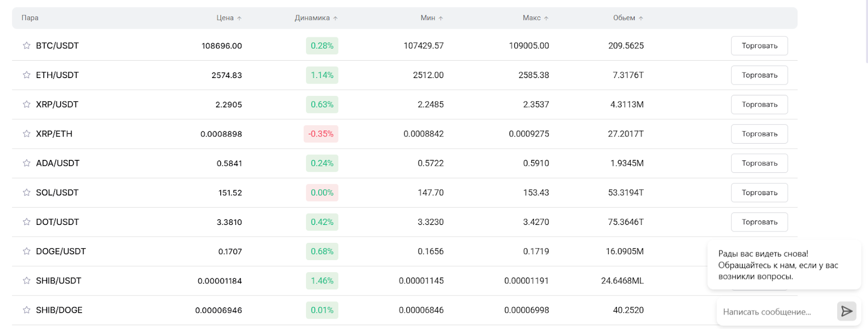Star the BTC/USDT pair as favorite
The width and height of the screenshot is (868, 329).
(27, 46)
